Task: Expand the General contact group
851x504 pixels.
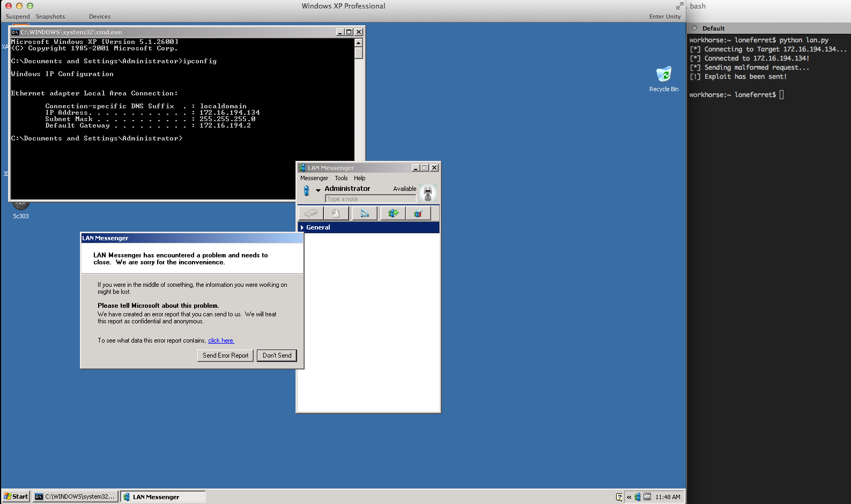Action: (302, 227)
